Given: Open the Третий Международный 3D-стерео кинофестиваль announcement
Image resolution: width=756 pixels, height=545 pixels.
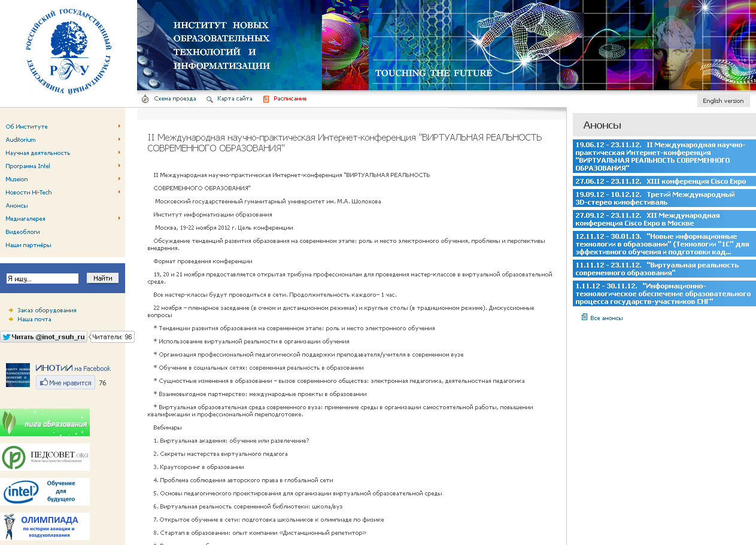Looking at the screenshot, I should tap(664, 198).
